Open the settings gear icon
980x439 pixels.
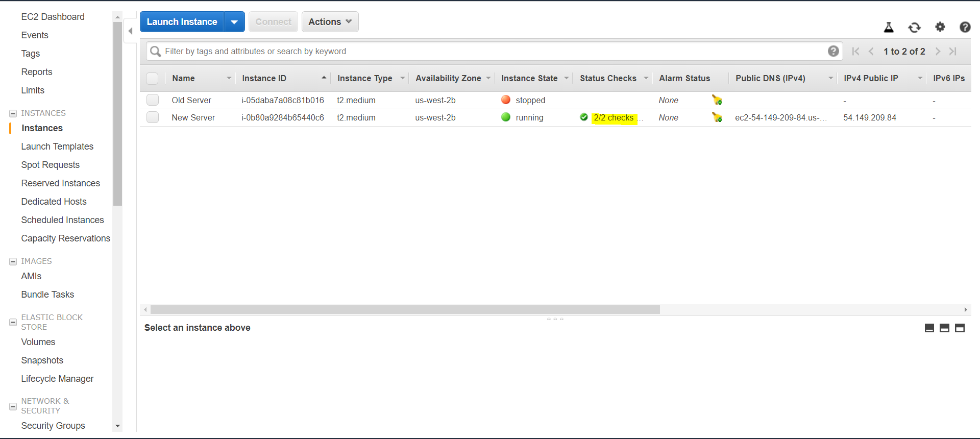pos(940,27)
